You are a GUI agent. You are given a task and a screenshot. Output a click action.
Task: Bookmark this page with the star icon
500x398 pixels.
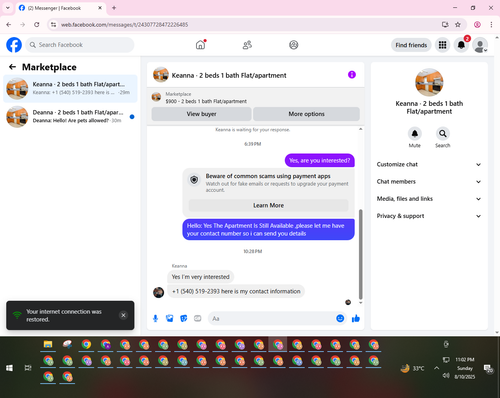458,24
